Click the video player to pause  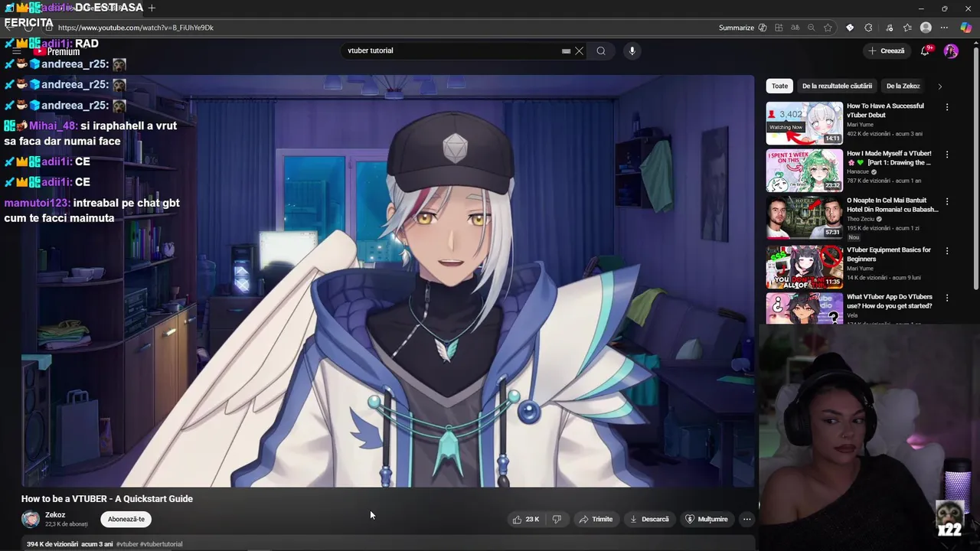(387, 280)
